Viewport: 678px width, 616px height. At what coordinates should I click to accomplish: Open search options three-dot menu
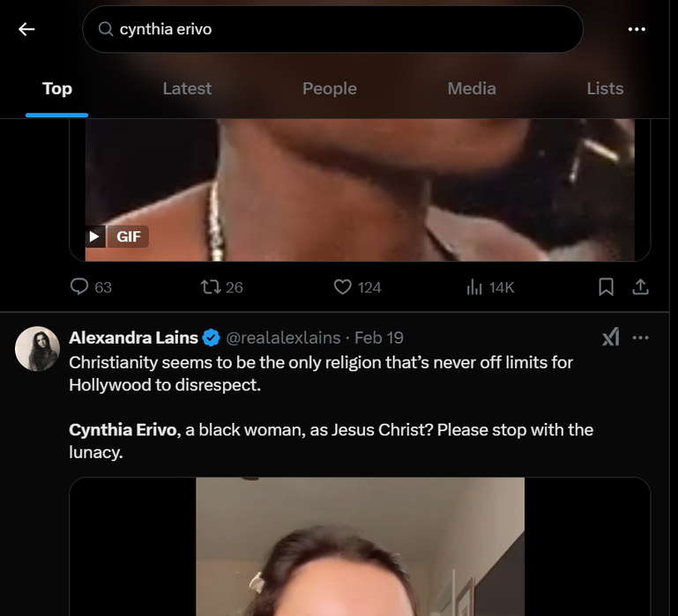[x=637, y=29]
